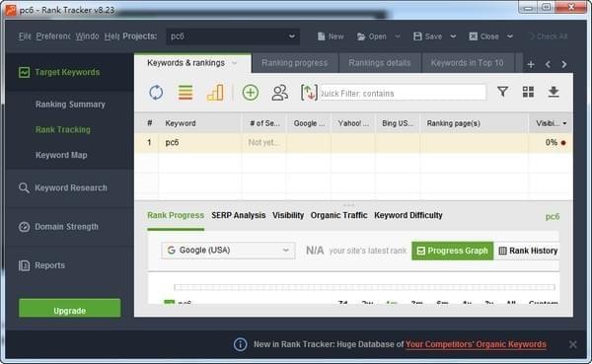
Task: Click the Google column header
Action: (x=309, y=123)
